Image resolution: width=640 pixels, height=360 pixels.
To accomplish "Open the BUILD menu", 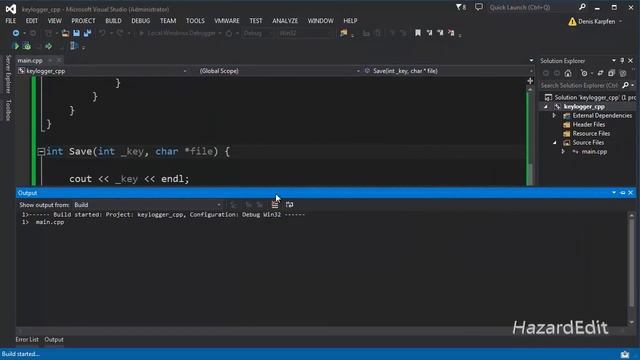I will pos(113,21).
